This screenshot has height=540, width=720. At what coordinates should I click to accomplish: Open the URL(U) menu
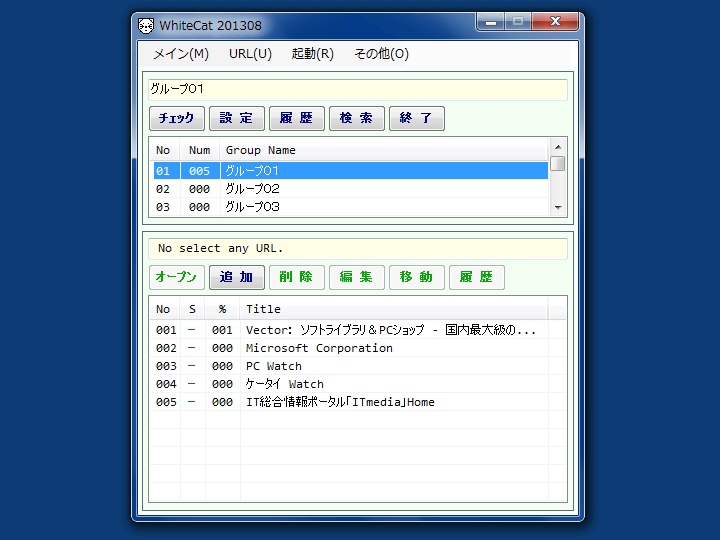(250, 54)
